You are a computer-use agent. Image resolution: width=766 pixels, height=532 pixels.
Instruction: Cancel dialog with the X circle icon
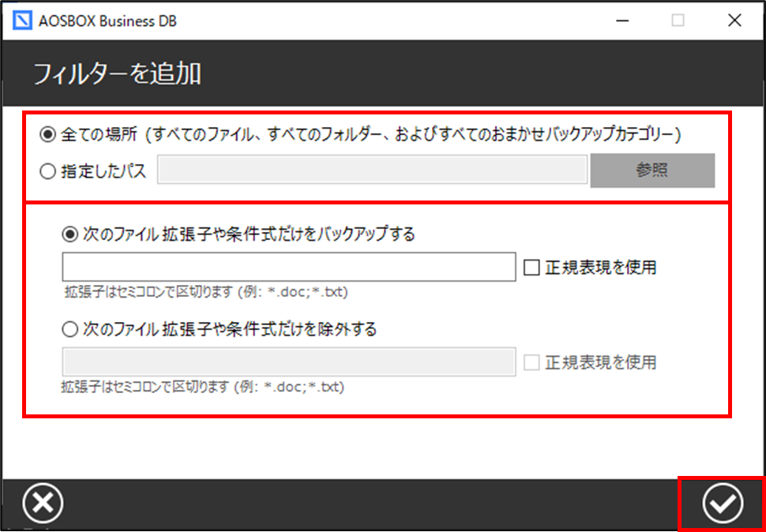(x=43, y=504)
